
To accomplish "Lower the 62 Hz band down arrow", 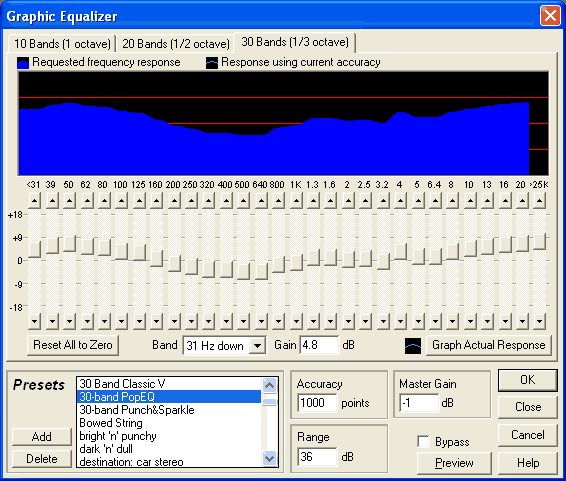I will pos(87,321).
